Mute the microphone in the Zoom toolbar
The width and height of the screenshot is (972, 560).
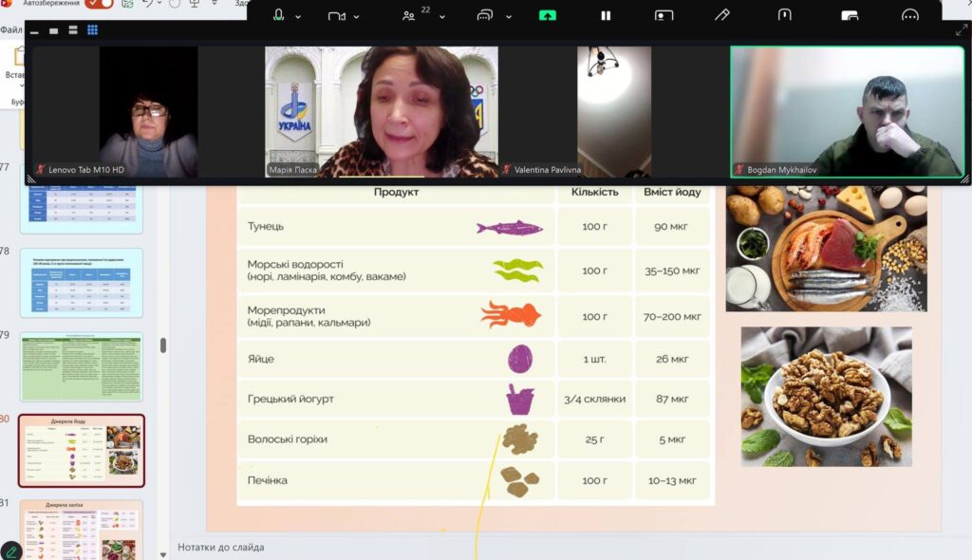pyautogui.click(x=279, y=16)
